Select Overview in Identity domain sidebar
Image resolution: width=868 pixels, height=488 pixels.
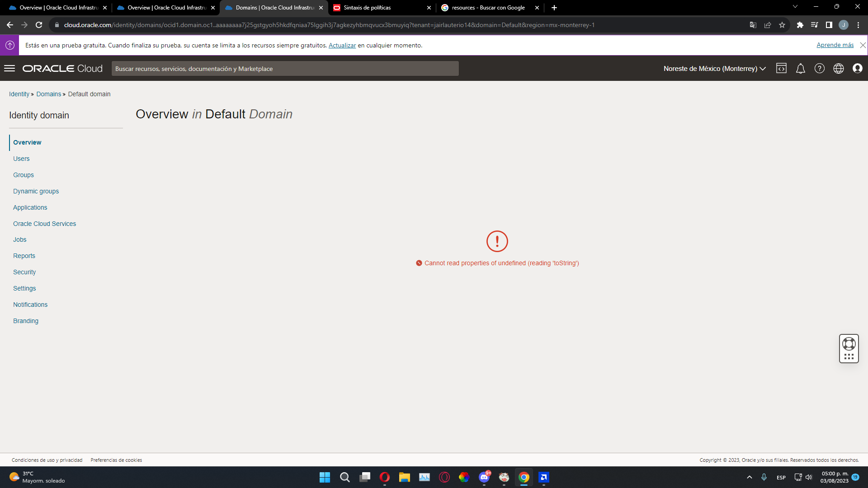click(27, 142)
